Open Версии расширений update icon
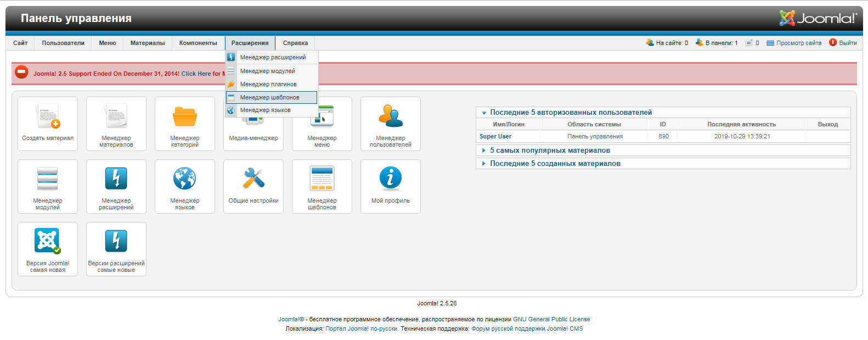Image resolution: width=868 pixels, height=340 pixels. (116, 242)
